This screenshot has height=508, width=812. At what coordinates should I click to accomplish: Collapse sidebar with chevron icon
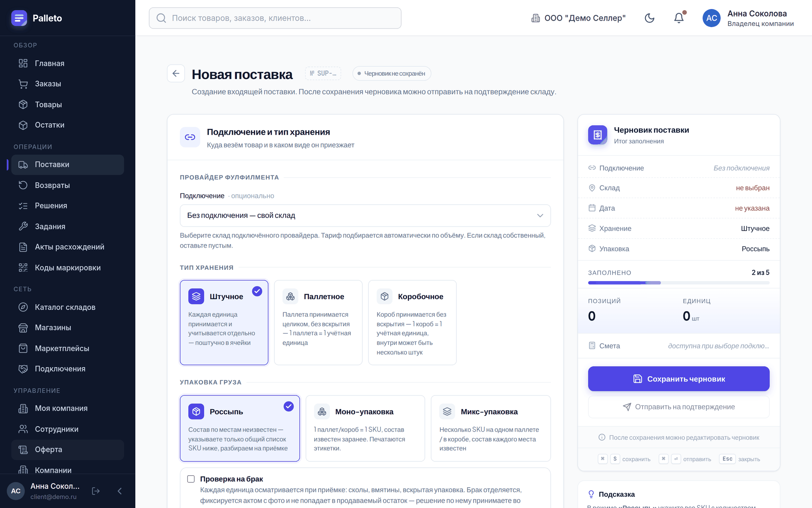120,491
